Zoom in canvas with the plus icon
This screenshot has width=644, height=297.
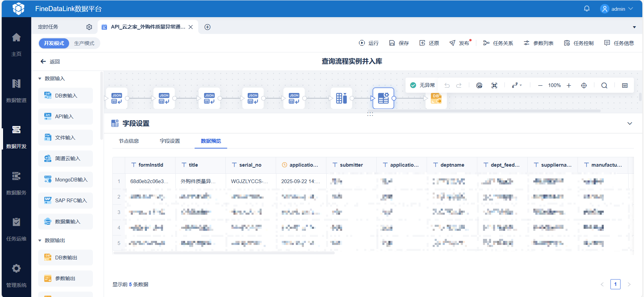pyautogui.click(x=569, y=85)
